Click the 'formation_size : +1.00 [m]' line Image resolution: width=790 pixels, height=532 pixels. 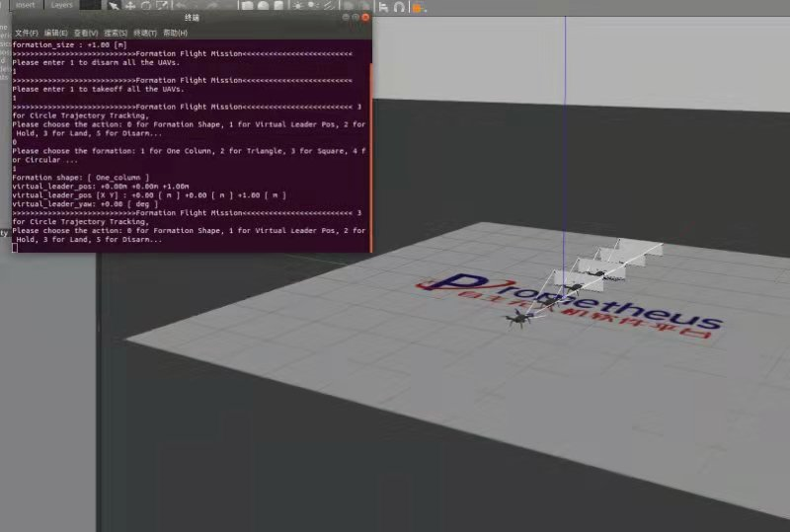(x=69, y=44)
